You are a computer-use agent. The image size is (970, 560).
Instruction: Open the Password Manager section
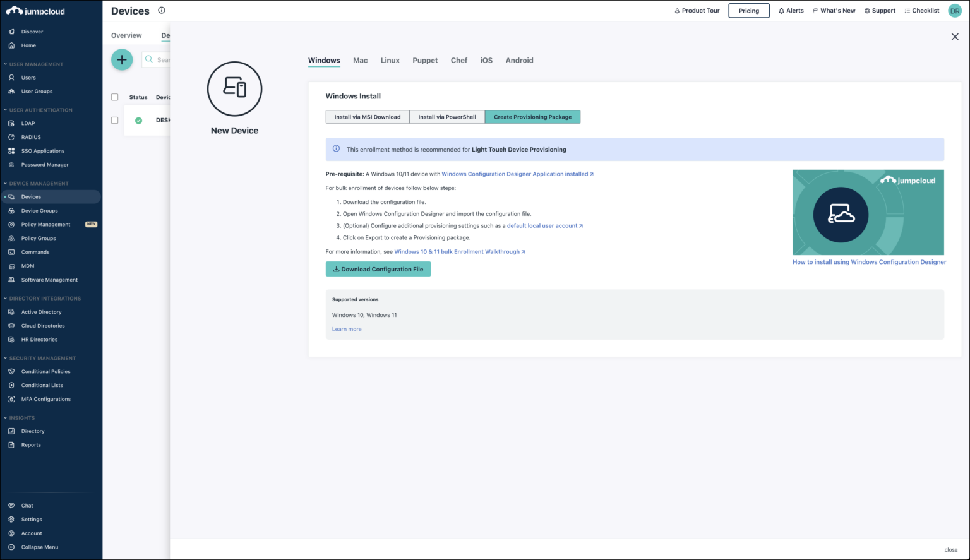45,164
